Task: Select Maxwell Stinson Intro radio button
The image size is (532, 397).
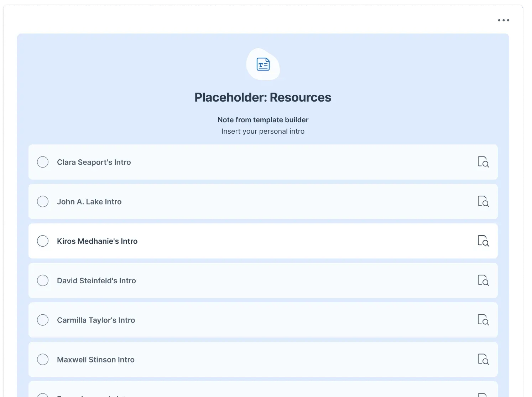Action: click(43, 359)
